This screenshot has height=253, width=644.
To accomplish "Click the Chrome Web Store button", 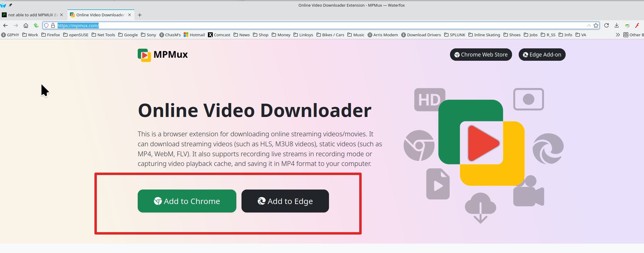I will (481, 55).
